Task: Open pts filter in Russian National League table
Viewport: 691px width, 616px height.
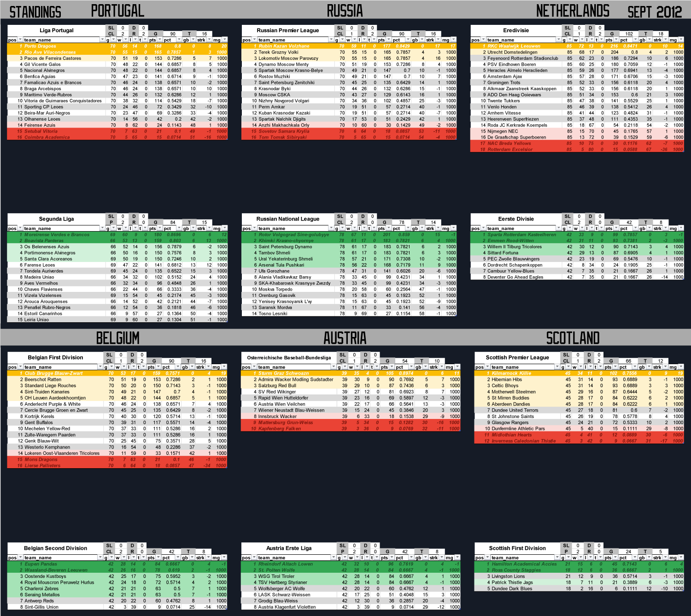Action: click(x=389, y=228)
